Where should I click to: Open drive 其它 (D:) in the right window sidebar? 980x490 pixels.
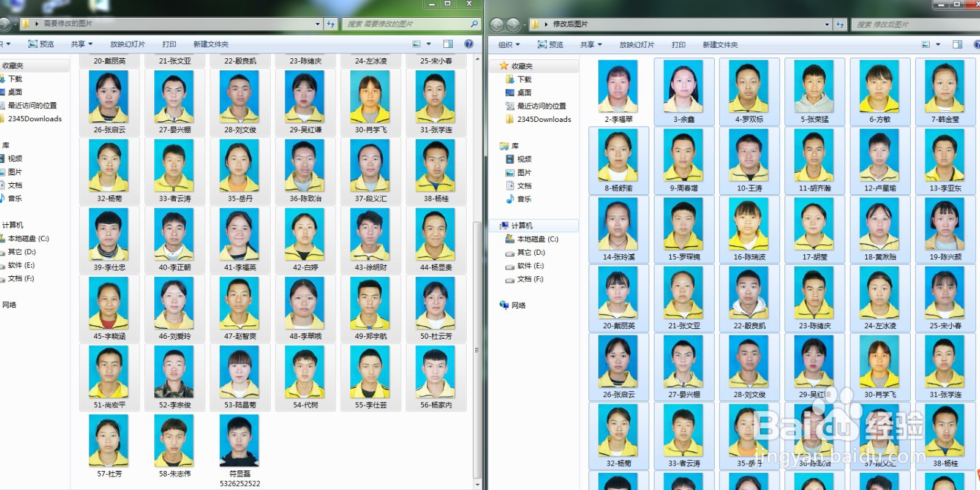pos(525,252)
